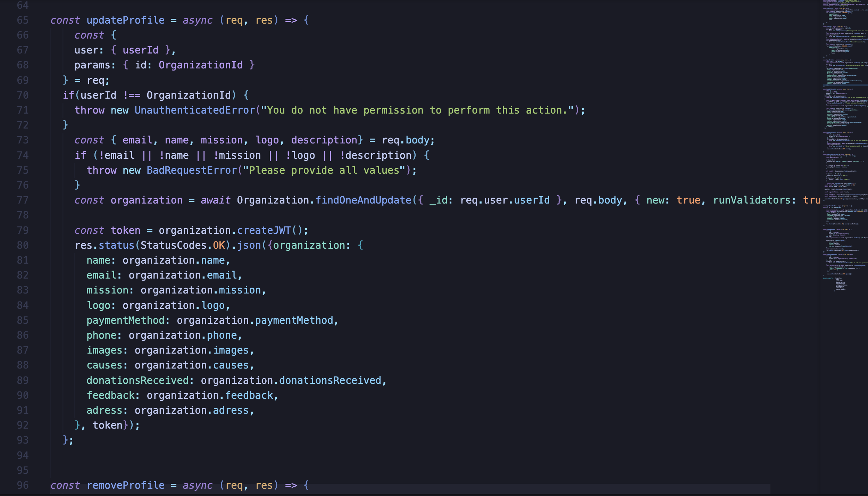Click the findOneAndUpdate method call

coord(363,200)
